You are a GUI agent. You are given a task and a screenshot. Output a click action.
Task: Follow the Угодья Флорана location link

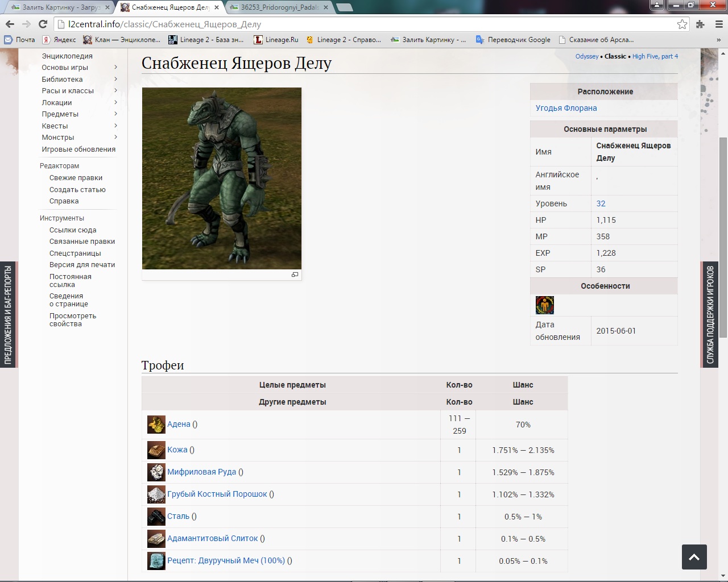(x=566, y=108)
